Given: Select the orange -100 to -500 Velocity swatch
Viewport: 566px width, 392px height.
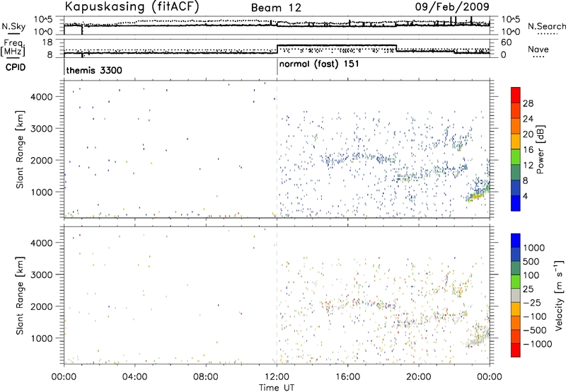Looking at the screenshot, I should pyautogui.click(x=516, y=323).
